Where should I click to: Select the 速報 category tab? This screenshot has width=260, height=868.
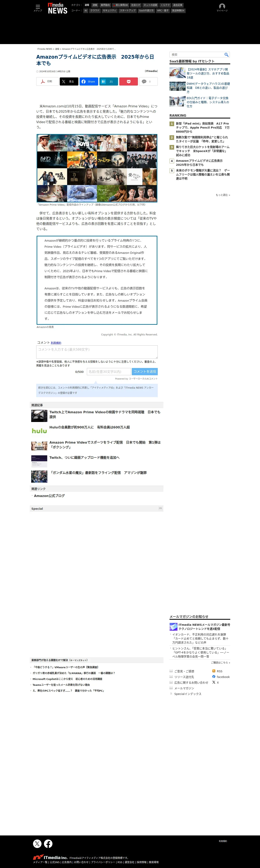(87, 5)
